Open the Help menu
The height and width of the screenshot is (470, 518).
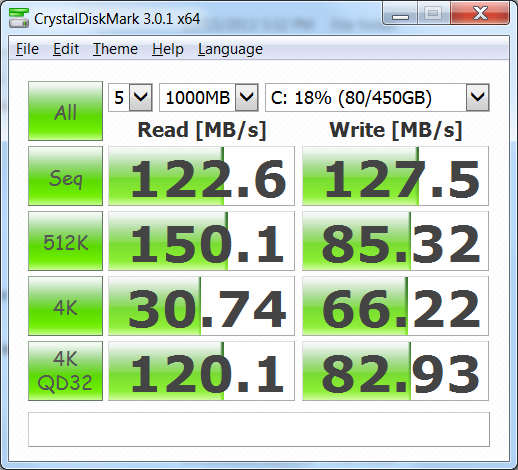(168, 49)
